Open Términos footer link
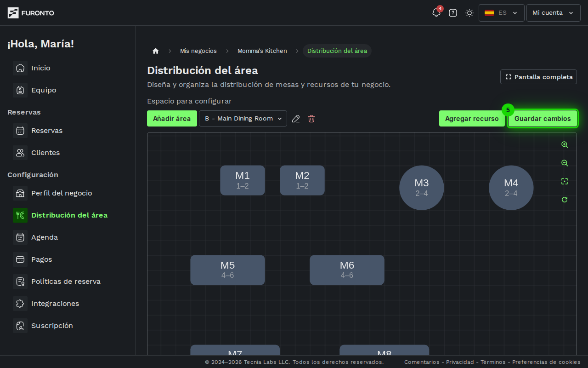 493,362
